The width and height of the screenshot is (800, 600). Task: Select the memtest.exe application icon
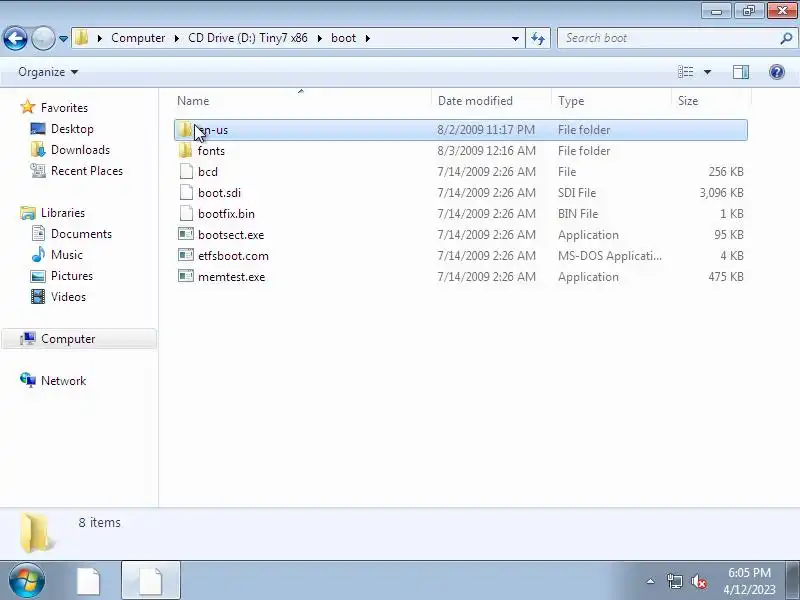[186, 276]
